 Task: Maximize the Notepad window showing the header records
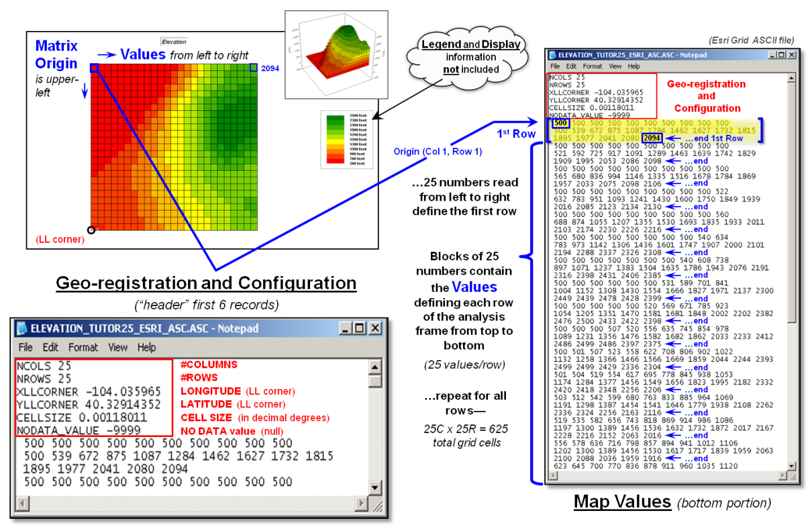tap(359, 329)
